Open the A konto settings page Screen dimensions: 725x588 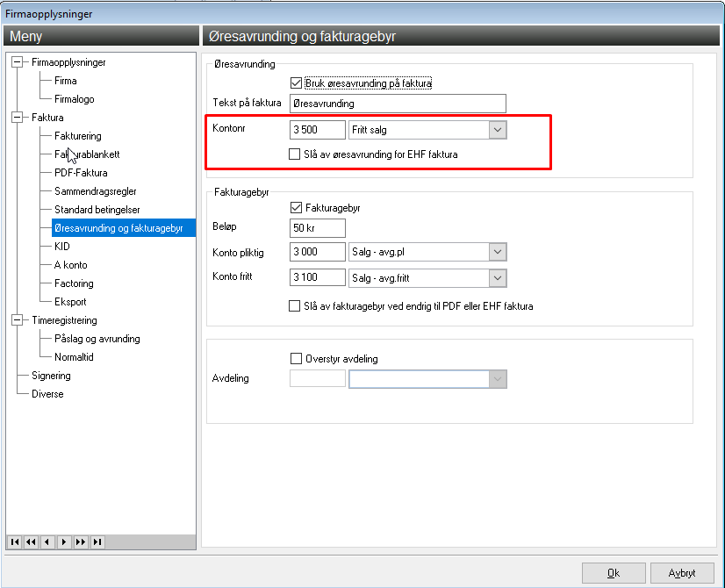[71, 265]
